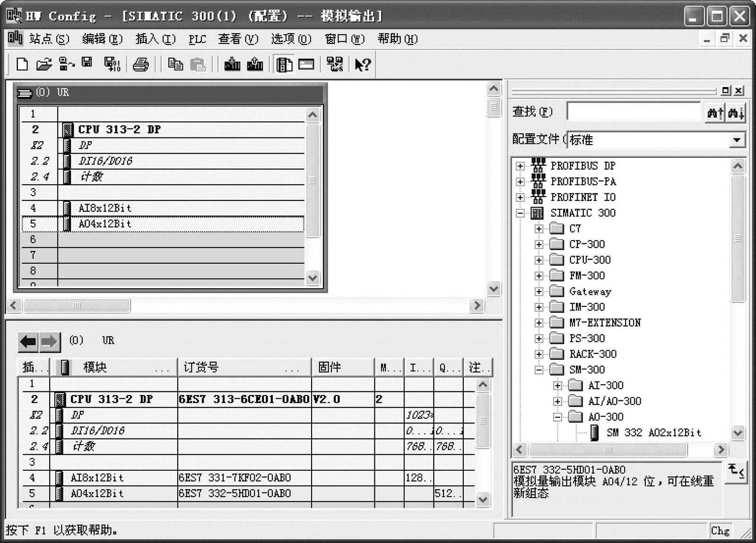Collapse the SIMATIC 300 catalog node

click(520, 213)
